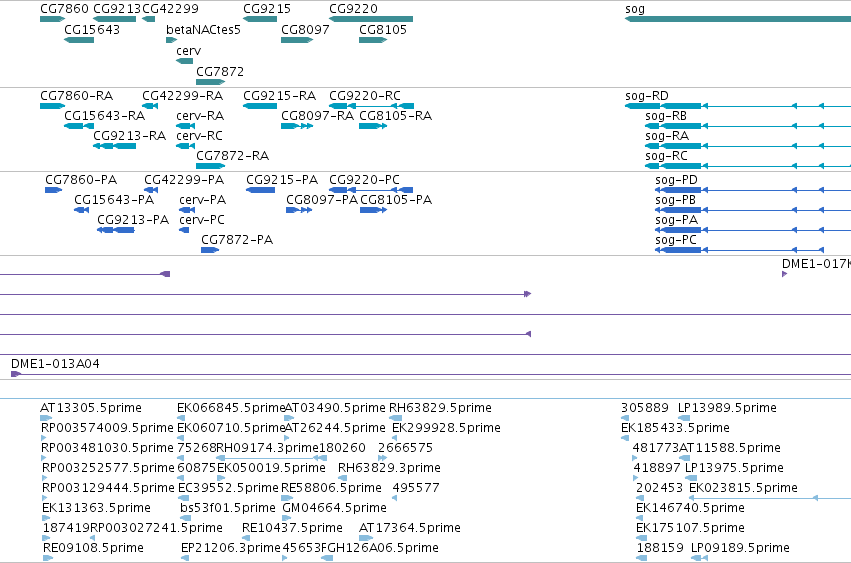Image resolution: width=851 pixels, height=563 pixels.
Task: Click EST EK023815.5prime
Action: coord(743,488)
